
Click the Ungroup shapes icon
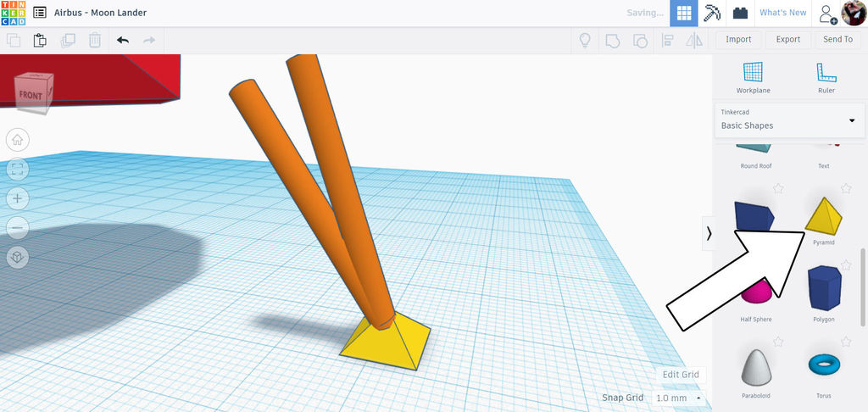[640, 40]
